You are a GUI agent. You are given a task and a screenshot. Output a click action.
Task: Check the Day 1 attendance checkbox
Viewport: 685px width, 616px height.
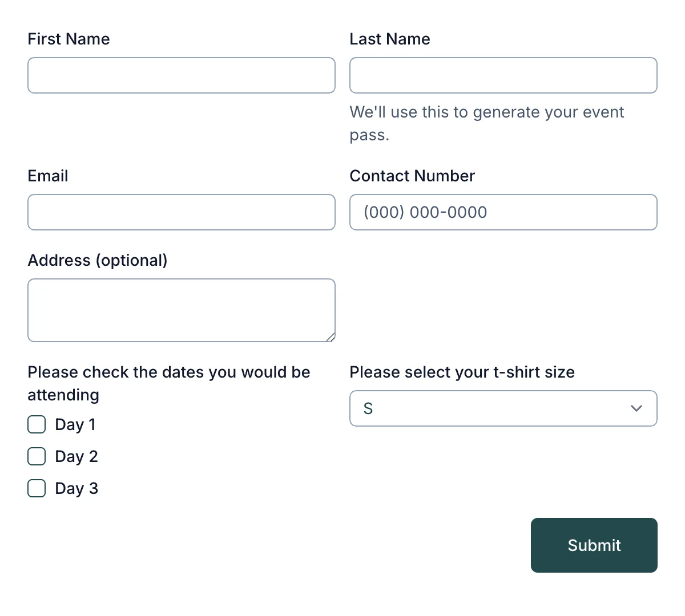pyautogui.click(x=36, y=424)
